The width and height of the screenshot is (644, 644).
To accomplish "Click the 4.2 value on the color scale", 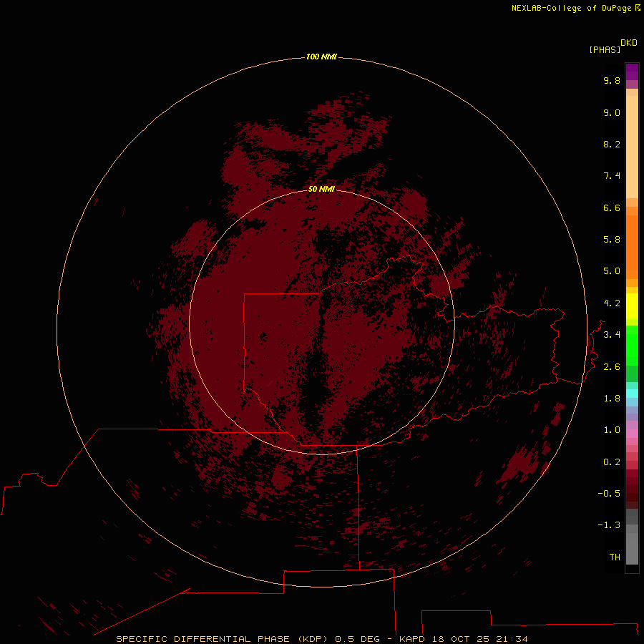I will coord(612,303).
